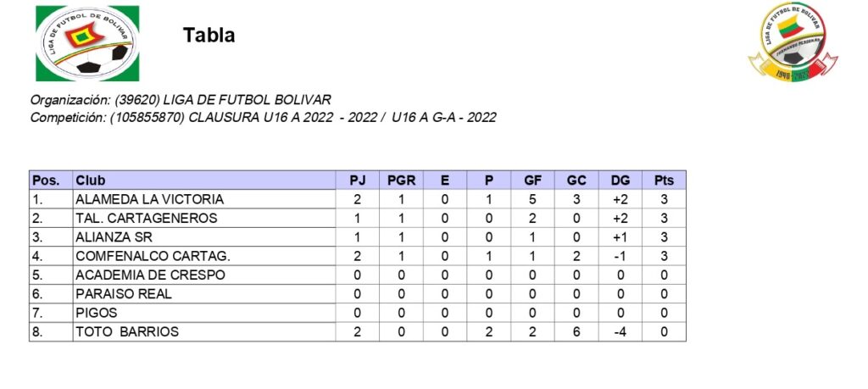Click the Competición CLAUSURA U16 A line

[x=263, y=117]
